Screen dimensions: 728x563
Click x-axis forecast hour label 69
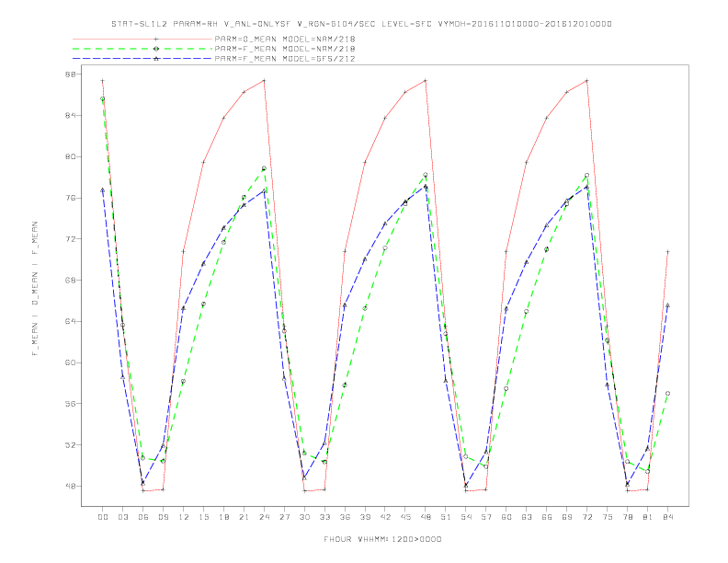click(x=567, y=517)
